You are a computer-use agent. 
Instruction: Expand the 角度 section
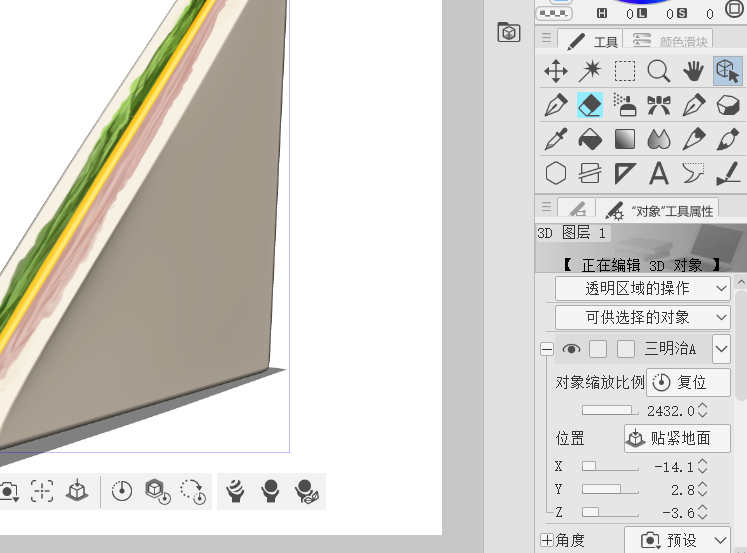click(546, 540)
